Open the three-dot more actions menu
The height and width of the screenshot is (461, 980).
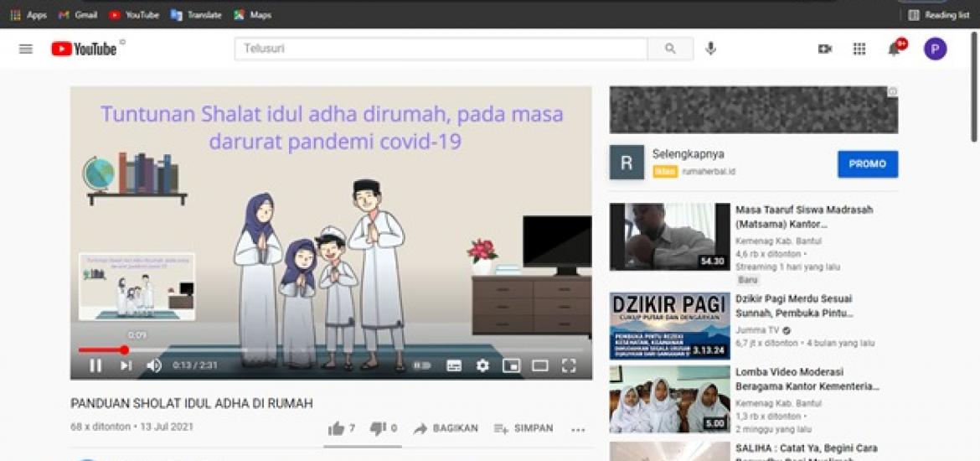(579, 430)
